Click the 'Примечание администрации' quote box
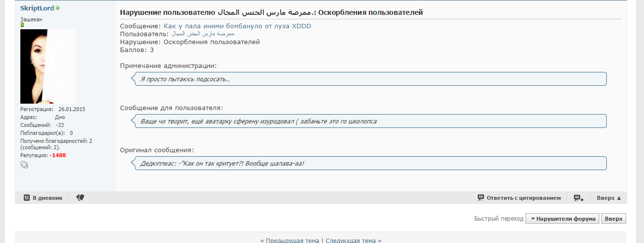This screenshot has width=644, height=243. [369, 79]
